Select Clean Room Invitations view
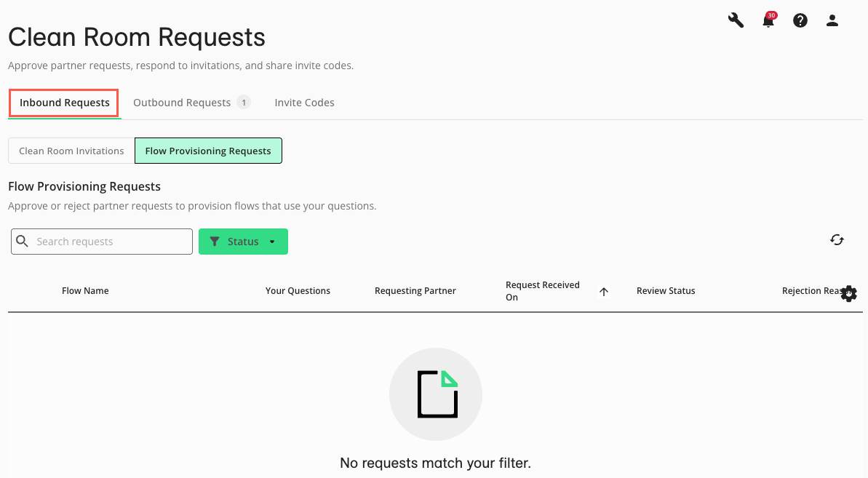Screen dimensions: 868x478 (x=71, y=151)
